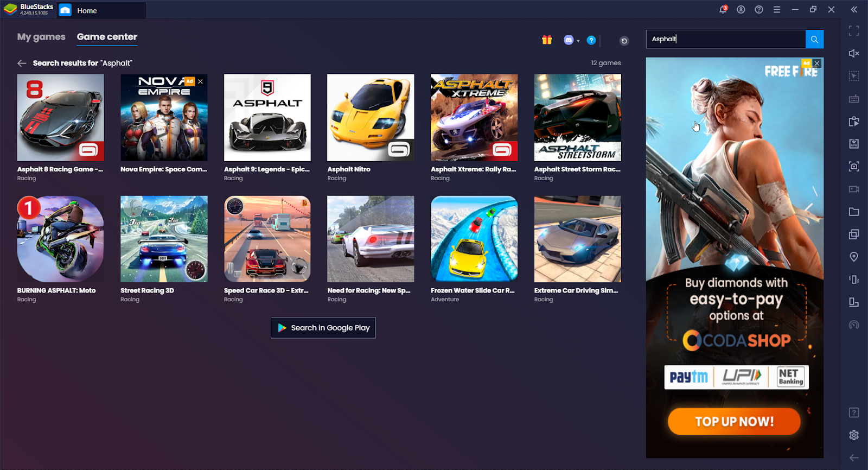
Task: Open Nova Empire game thumbnail
Action: coord(164,117)
